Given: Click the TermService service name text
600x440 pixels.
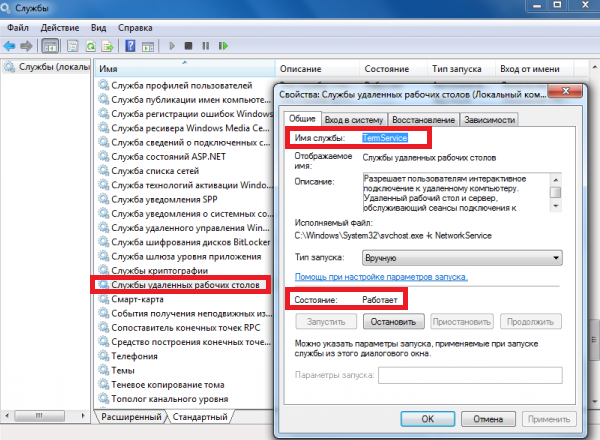Looking at the screenshot, I should point(385,138).
